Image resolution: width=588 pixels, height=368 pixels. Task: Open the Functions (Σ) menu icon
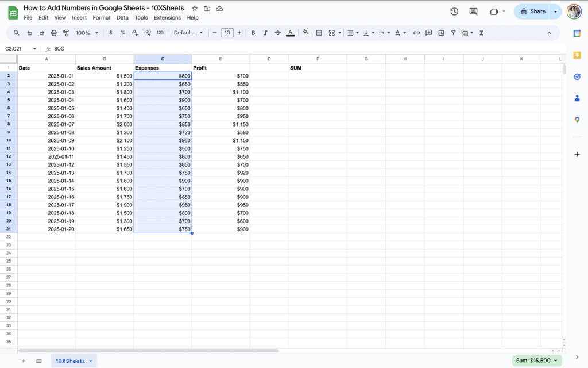click(x=482, y=33)
